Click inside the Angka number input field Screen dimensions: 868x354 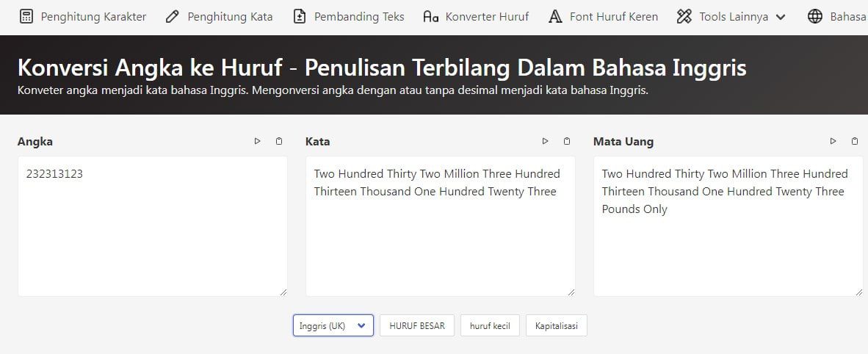point(152,226)
